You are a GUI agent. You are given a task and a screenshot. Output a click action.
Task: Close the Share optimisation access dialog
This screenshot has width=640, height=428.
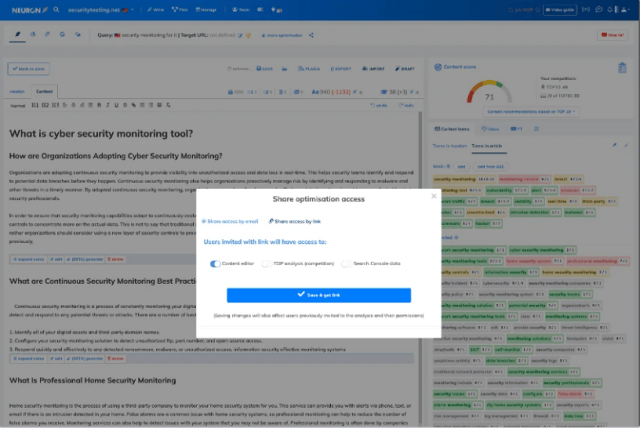pyautogui.click(x=434, y=196)
